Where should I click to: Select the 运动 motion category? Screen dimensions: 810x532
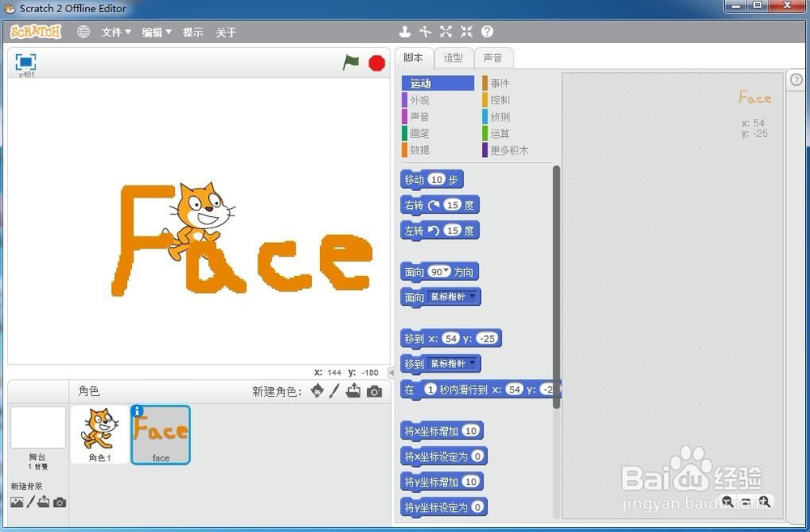point(437,83)
